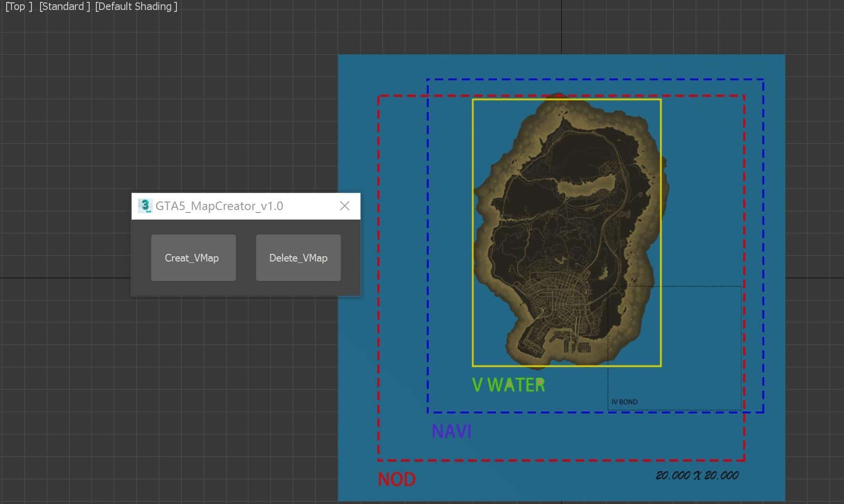Viewport: 844px width, 504px height.
Task: Click the red NOD label
Action: (x=397, y=479)
